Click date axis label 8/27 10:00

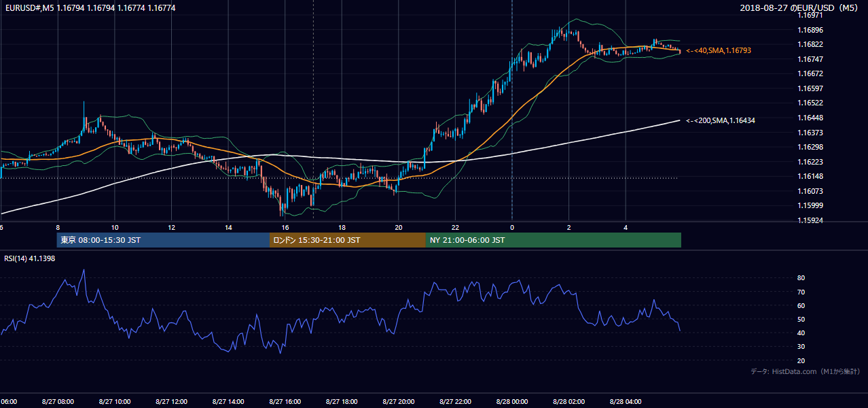point(114,401)
